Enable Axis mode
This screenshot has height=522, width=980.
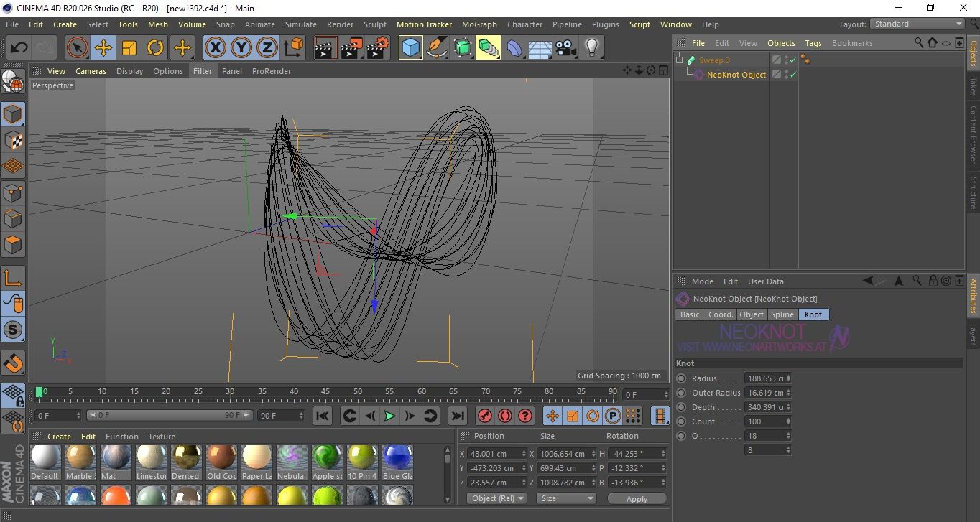(x=13, y=279)
